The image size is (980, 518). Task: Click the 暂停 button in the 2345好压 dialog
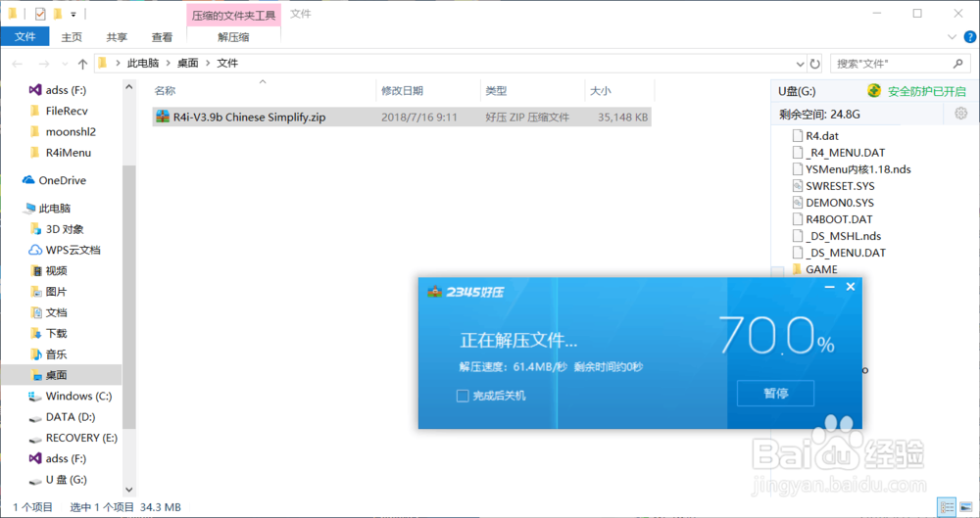click(775, 394)
